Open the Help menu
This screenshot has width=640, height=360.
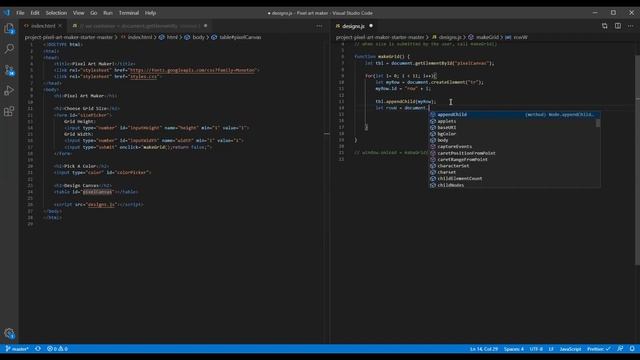[x=150, y=13]
